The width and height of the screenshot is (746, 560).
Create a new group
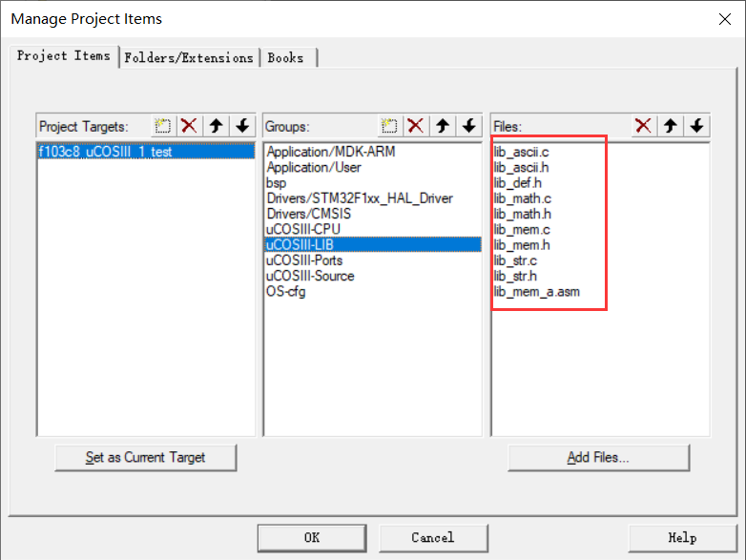tap(389, 126)
